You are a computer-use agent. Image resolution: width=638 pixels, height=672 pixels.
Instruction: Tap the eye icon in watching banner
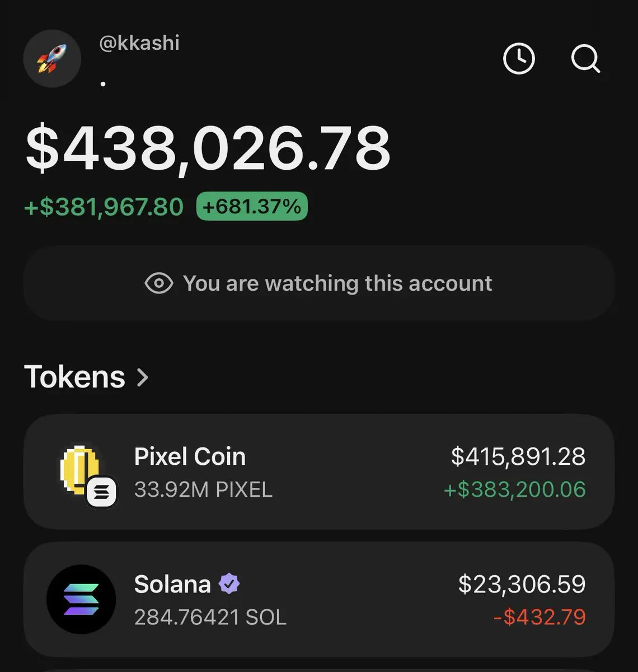point(159,283)
